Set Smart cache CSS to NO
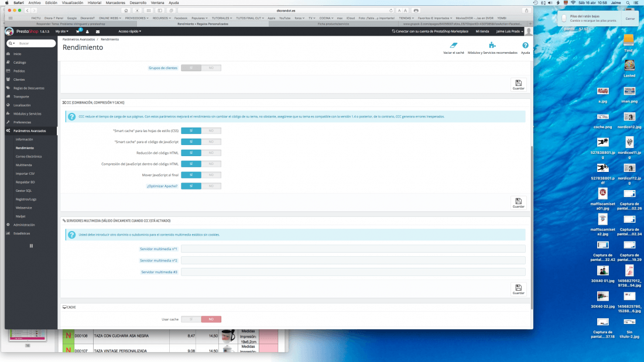 (211, 130)
